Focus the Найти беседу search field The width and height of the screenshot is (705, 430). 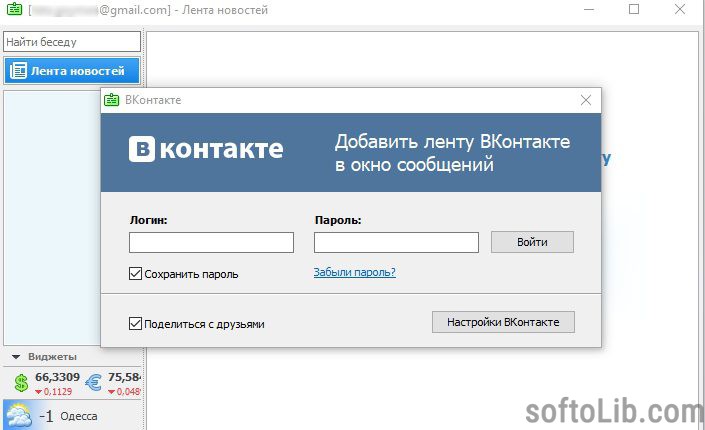point(72,42)
